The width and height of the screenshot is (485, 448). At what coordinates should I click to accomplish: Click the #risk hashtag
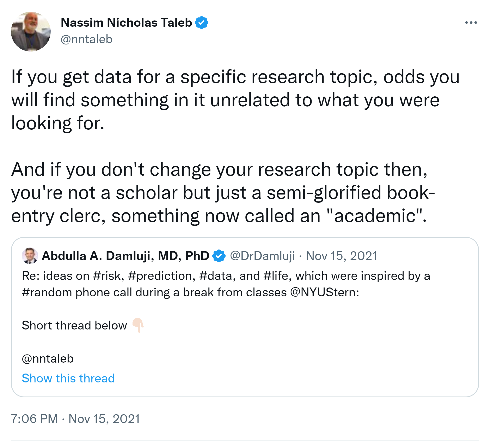click(108, 276)
